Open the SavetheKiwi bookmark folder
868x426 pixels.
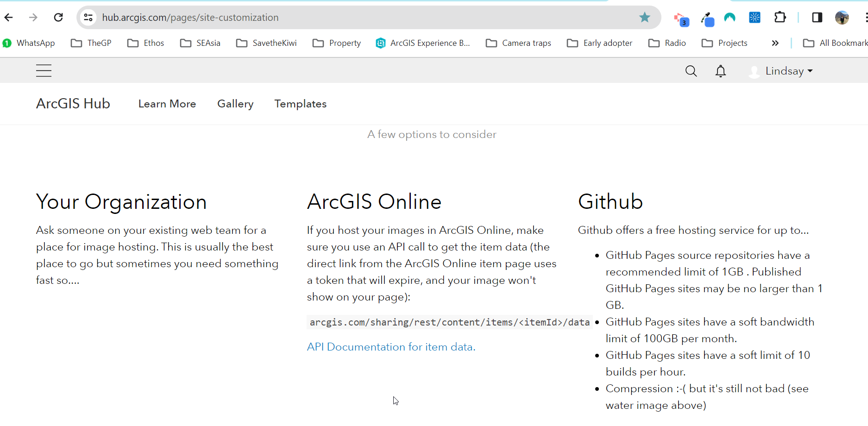[x=266, y=43]
